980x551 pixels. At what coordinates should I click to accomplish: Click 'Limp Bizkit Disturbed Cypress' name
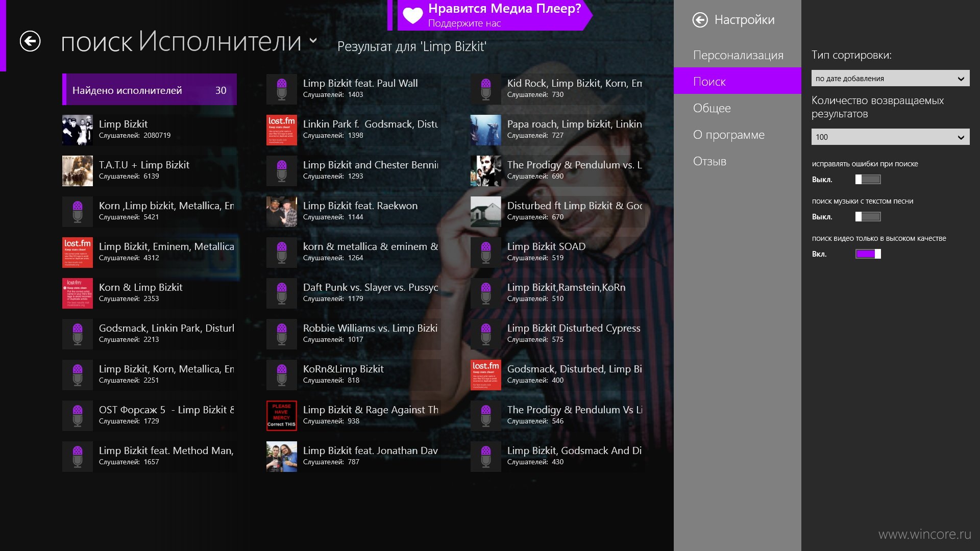coord(574,328)
